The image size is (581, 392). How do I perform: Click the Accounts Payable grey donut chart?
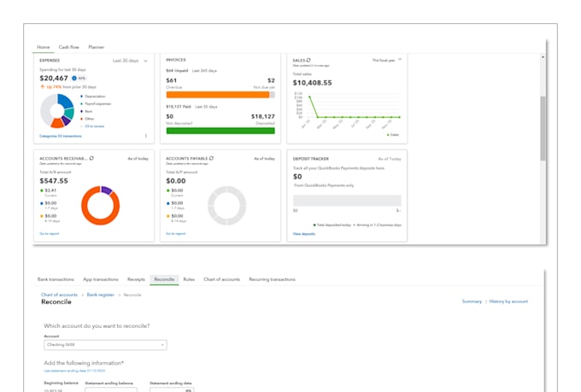click(x=226, y=205)
